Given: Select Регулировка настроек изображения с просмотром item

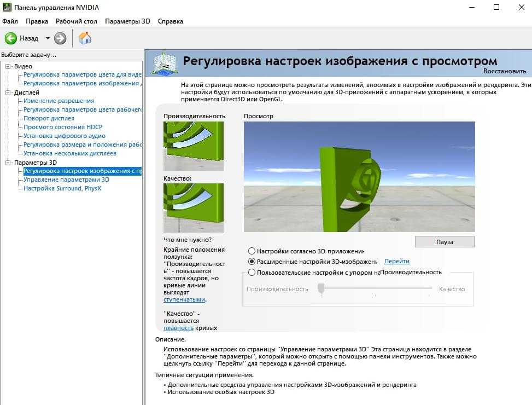Looking at the screenshot, I should (82, 171).
